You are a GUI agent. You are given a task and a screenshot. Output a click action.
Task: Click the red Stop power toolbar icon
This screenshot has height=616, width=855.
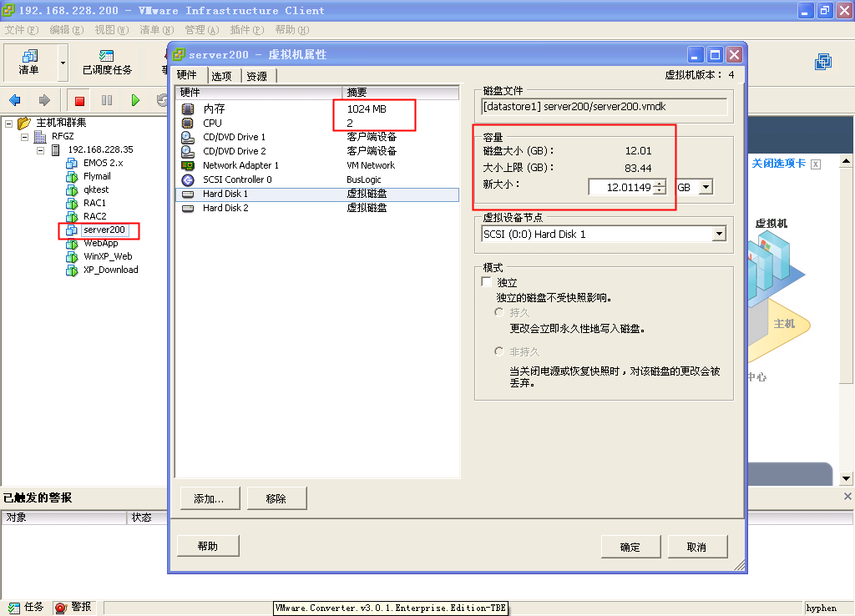(79, 101)
